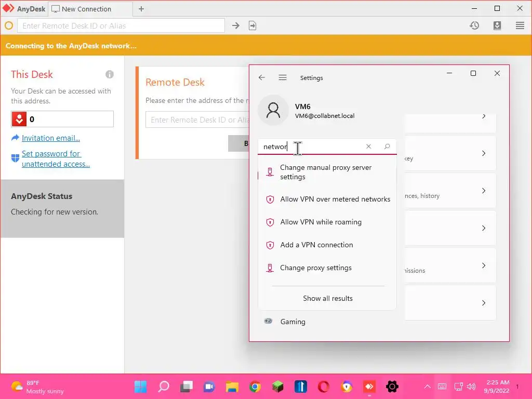Click the Invitation email link
The width and height of the screenshot is (532, 399).
(51, 138)
